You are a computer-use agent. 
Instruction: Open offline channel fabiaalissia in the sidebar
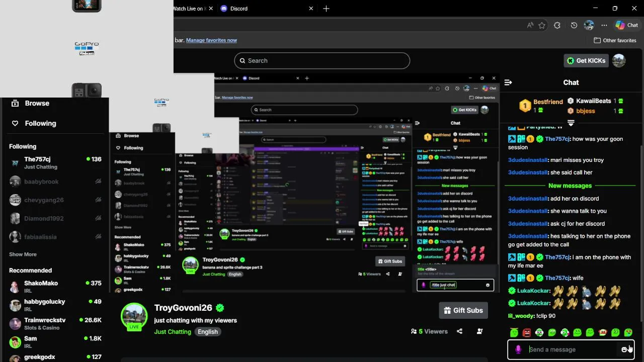click(x=55, y=237)
